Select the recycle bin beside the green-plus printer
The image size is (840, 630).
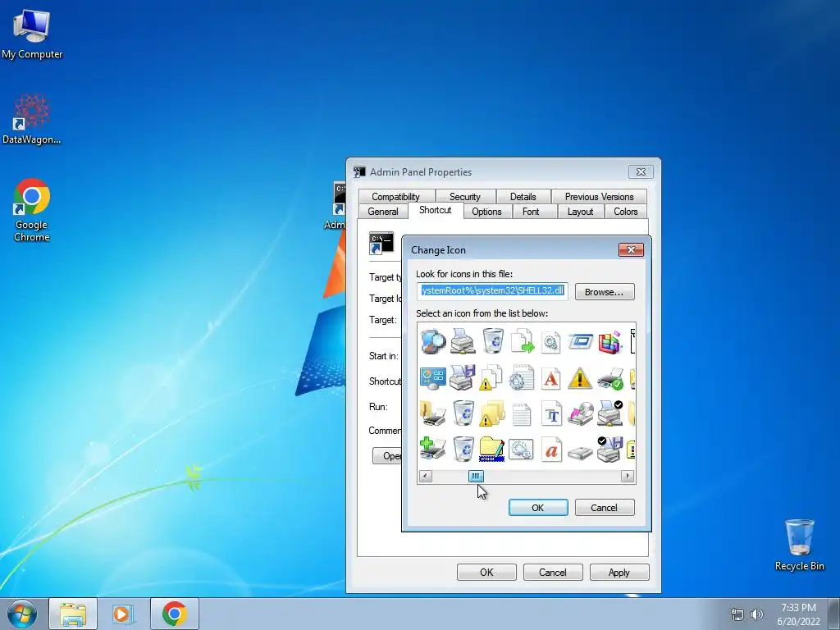463,449
